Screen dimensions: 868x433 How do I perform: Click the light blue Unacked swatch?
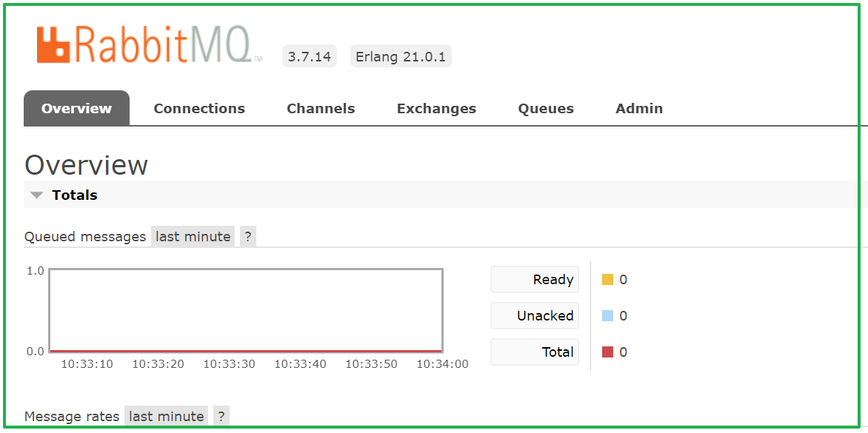pyautogui.click(x=608, y=316)
